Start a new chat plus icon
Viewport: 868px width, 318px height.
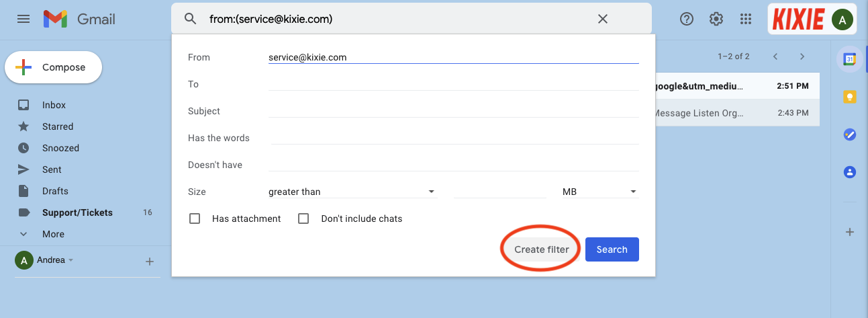click(x=150, y=262)
